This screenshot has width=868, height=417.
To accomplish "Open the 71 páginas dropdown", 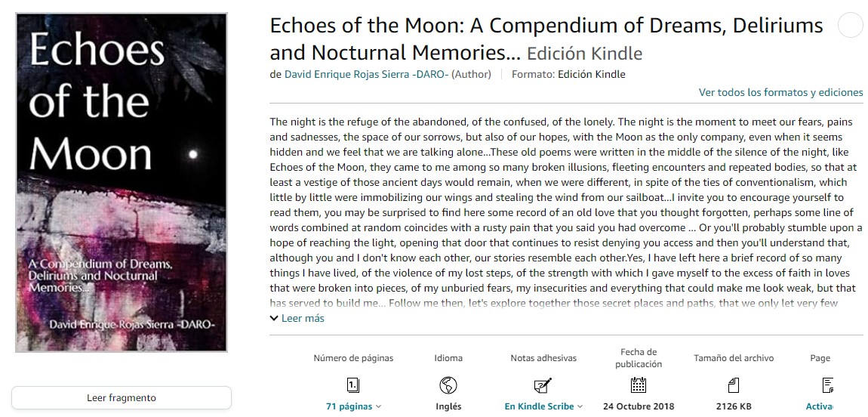I will pos(353,406).
